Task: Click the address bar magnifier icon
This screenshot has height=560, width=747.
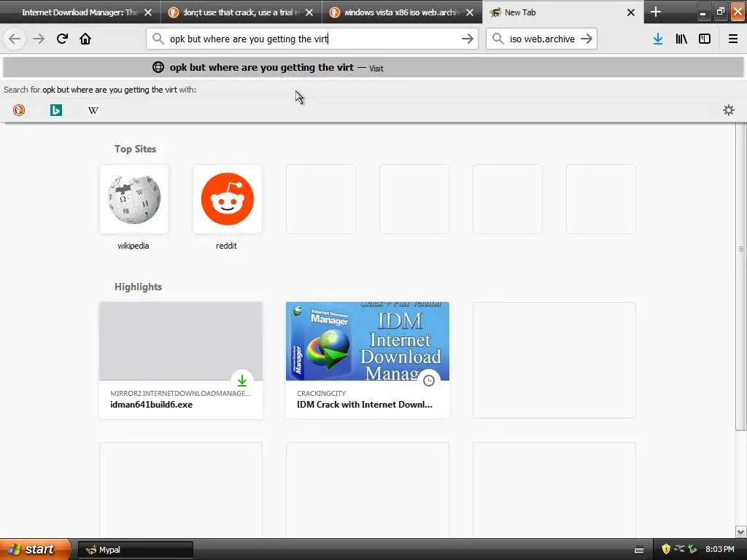Action: 158,39
